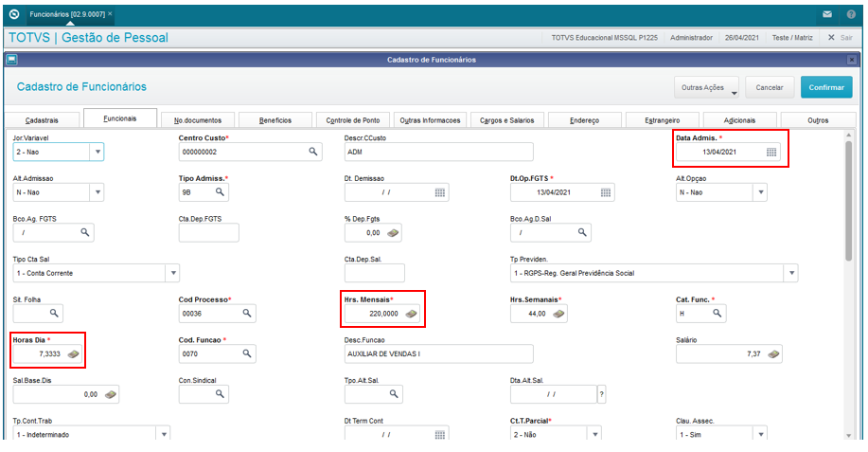Open calculator icon for Hrs.Semanais
This screenshot has height=452, width=868.
[x=558, y=314]
